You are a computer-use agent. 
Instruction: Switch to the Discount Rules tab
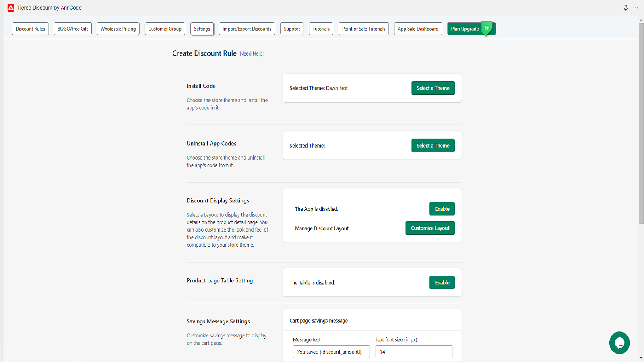[x=30, y=28]
